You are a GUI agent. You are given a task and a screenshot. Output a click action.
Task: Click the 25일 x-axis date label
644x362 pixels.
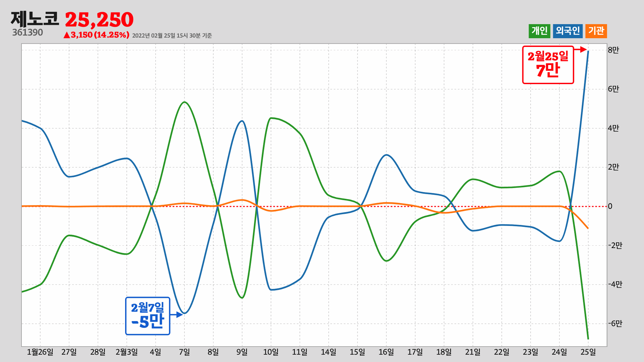(588, 352)
